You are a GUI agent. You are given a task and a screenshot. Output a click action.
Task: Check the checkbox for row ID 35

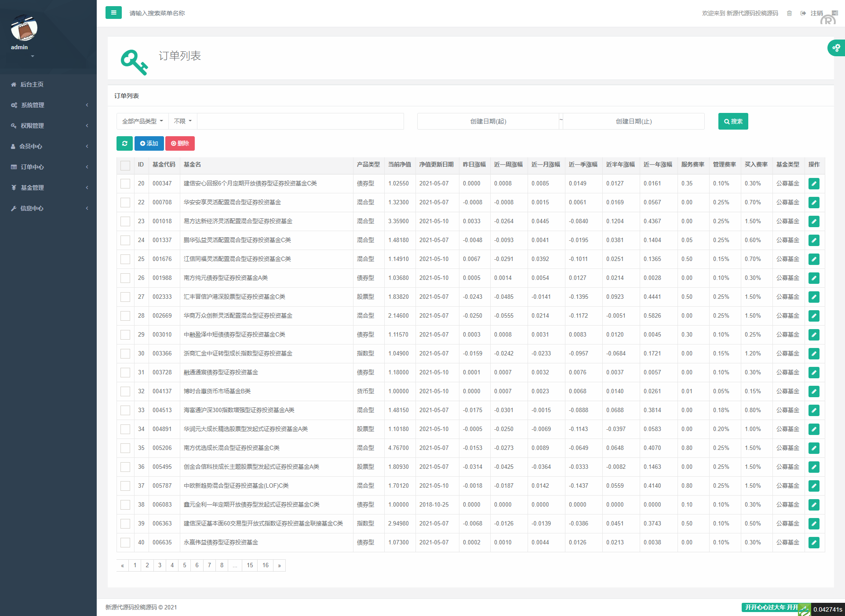(x=125, y=448)
